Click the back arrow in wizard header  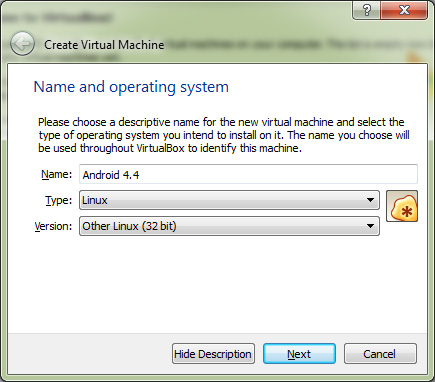(22, 44)
